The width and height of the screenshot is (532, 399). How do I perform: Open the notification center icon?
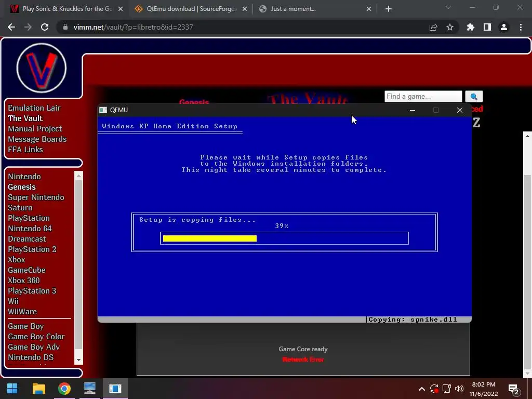(514, 389)
